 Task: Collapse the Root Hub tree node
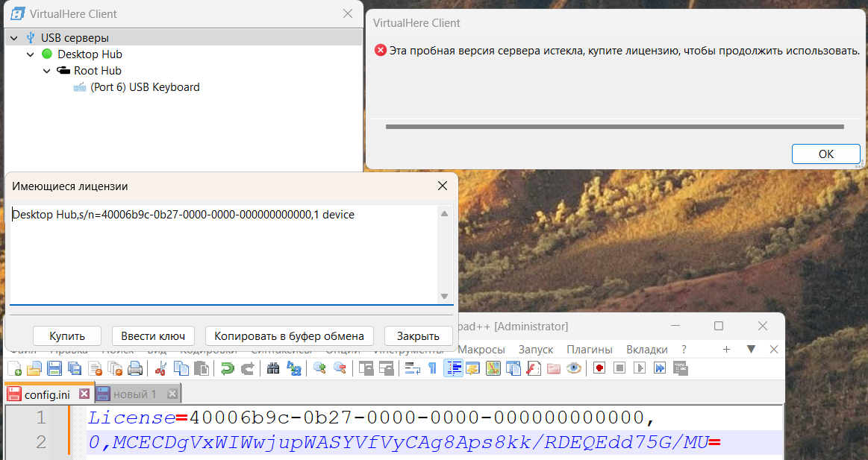(x=46, y=71)
